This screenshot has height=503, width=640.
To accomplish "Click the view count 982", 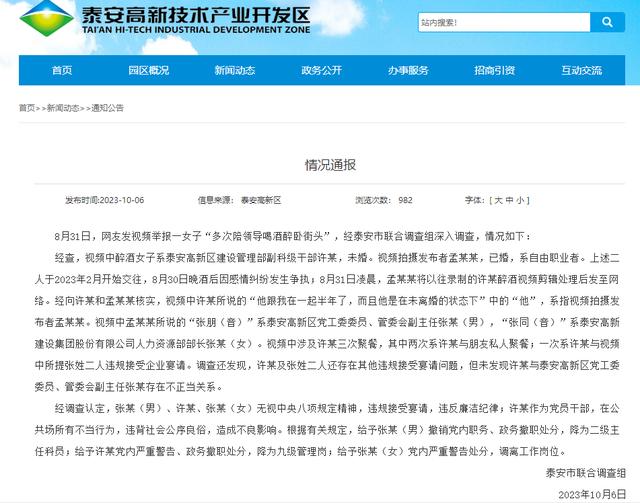I will point(405,200).
